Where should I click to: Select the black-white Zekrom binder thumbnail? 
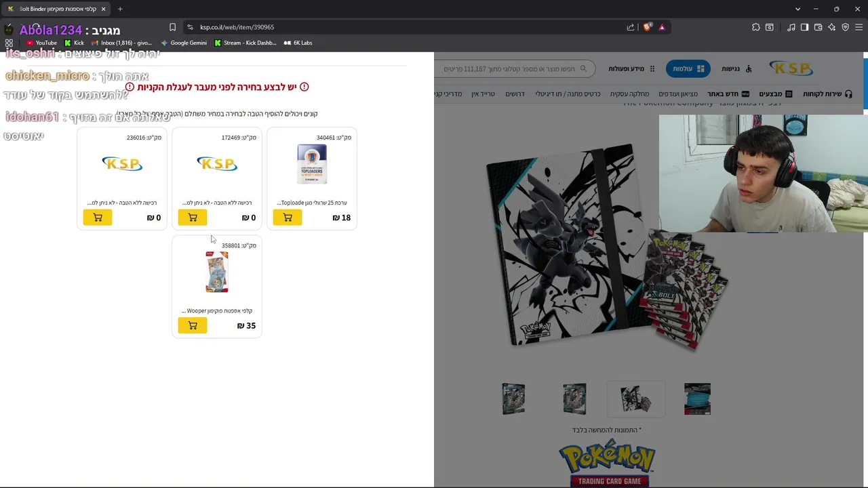click(x=635, y=399)
